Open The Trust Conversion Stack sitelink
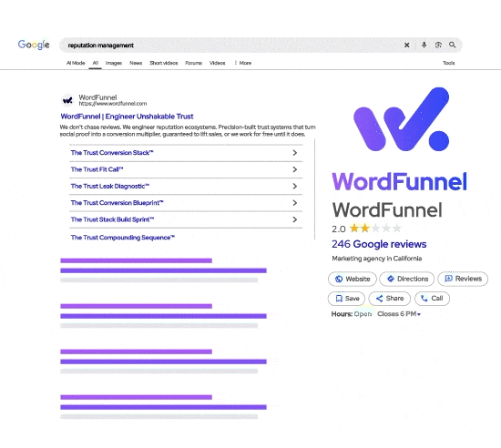This screenshot has height=448, width=501. 112,153
